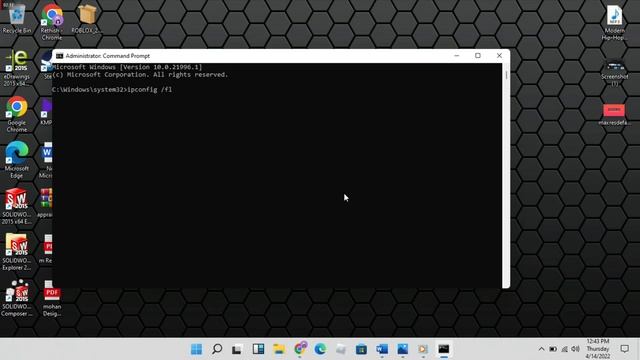Open the SOLIDWORKS 2015 x64 Edition shortcut
The image size is (640, 360).
click(17, 206)
